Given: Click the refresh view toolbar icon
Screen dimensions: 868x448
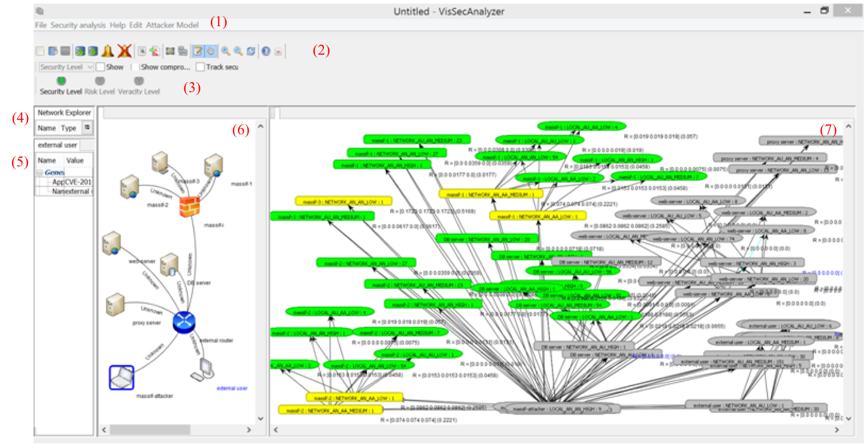Looking at the screenshot, I should [251, 51].
